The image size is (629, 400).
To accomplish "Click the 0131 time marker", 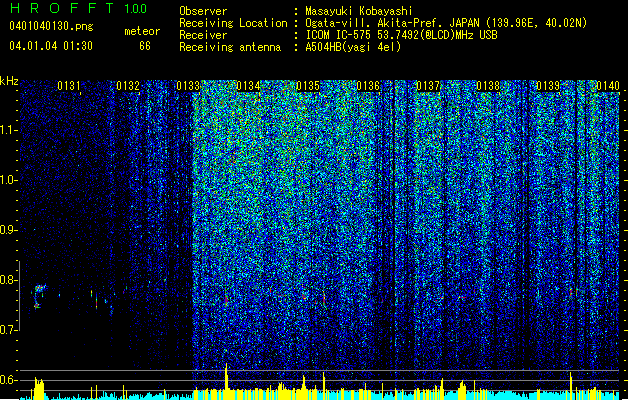I will point(69,86).
